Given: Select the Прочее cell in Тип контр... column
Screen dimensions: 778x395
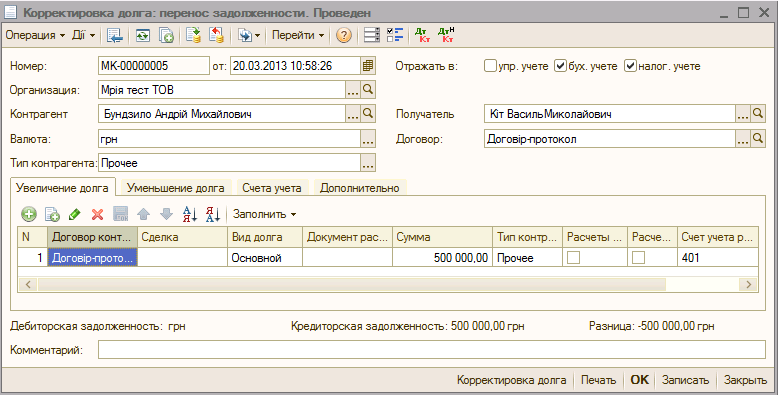Looking at the screenshot, I should 528,258.
